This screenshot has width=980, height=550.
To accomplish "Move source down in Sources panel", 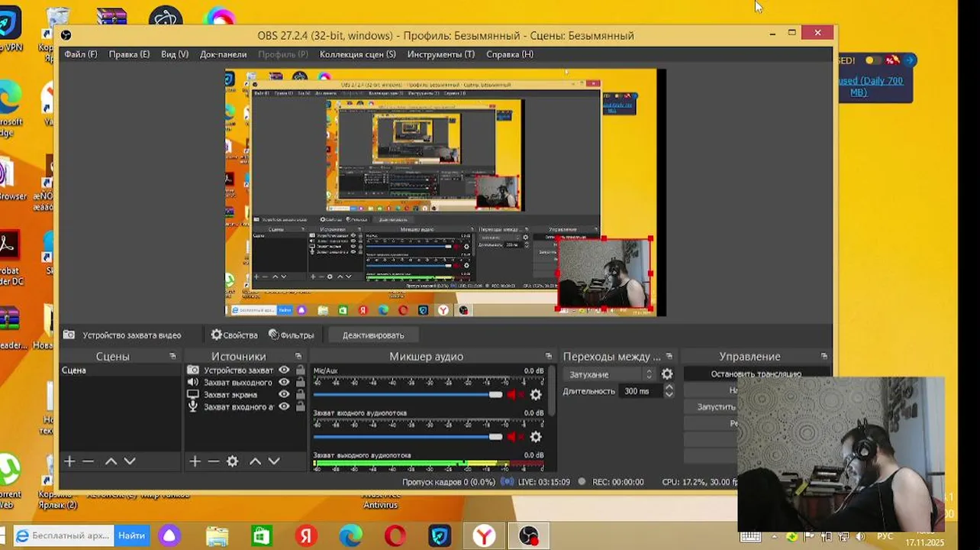I will pyautogui.click(x=274, y=461).
